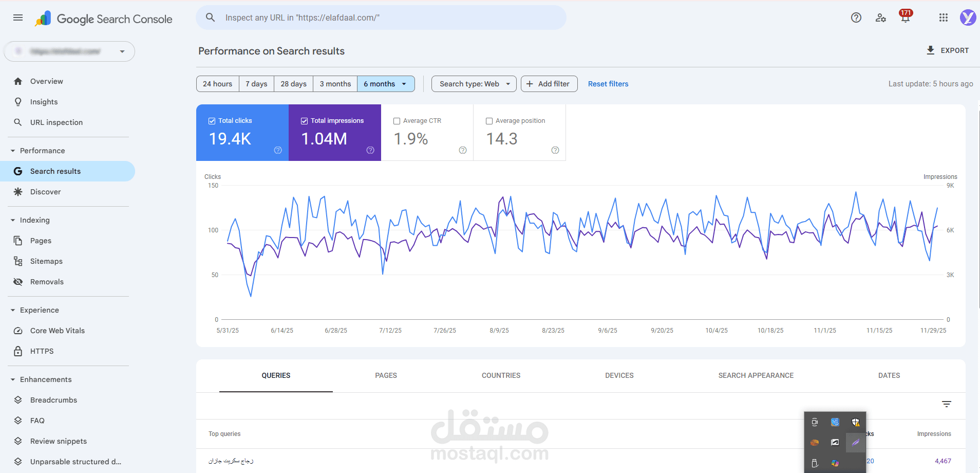Viewport: 980px width, 473px height.
Task: Switch to the Search Appearance tab
Action: [756, 376]
